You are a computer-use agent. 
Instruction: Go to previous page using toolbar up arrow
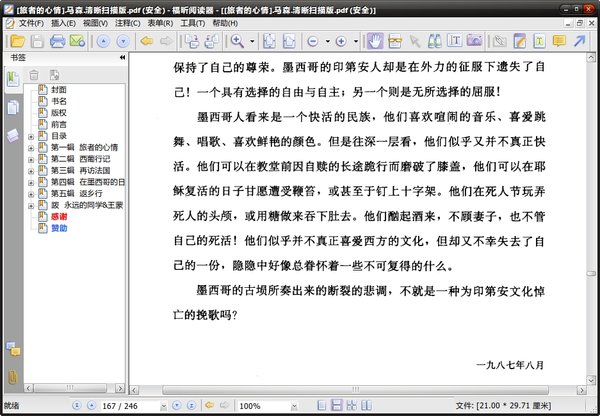(x=103, y=41)
